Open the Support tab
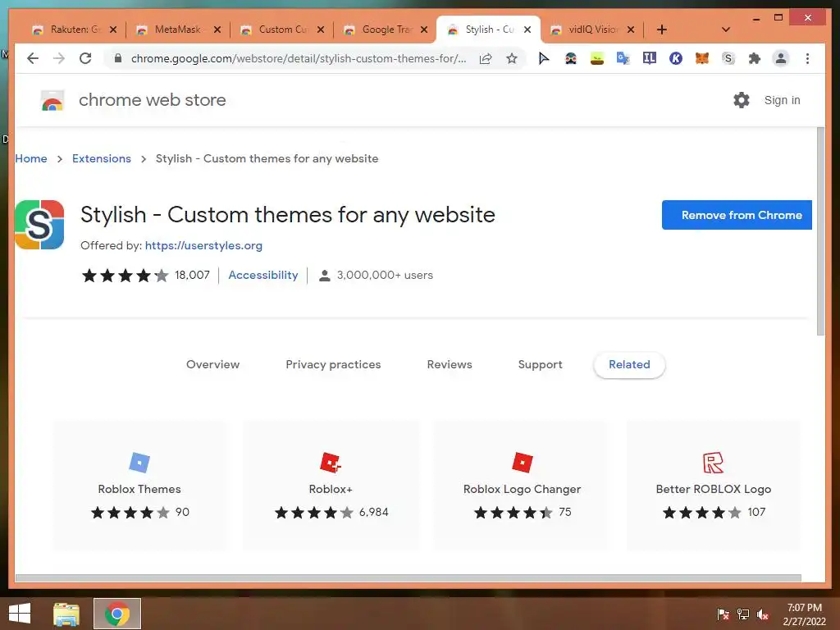Viewport: 840px width, 630px height. 540,364
